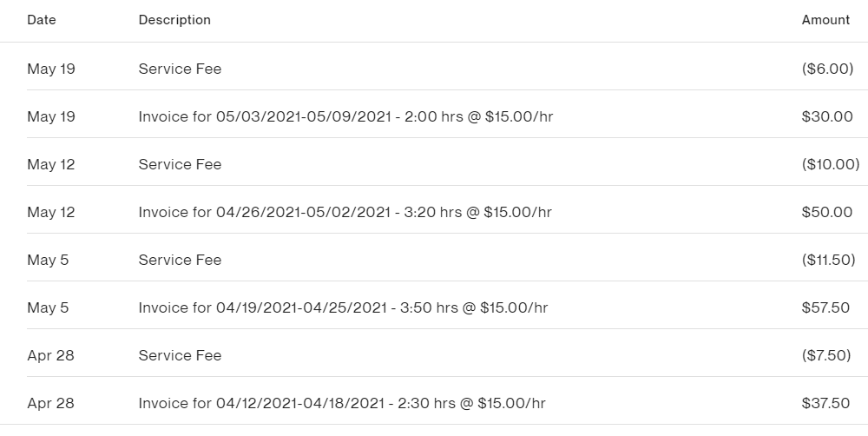This screenshot has height=436, width=868.
Task: Click the ($11.50) fee amount
Action: tap(829, 260)
